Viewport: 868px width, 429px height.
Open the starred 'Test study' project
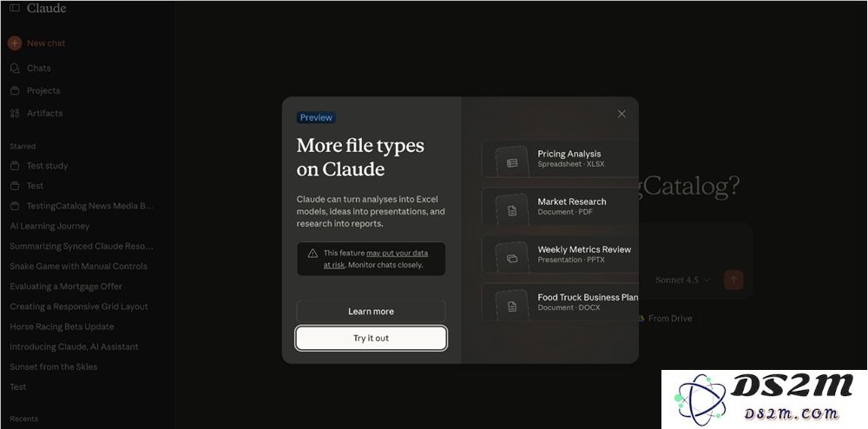[x=47, y=166]
